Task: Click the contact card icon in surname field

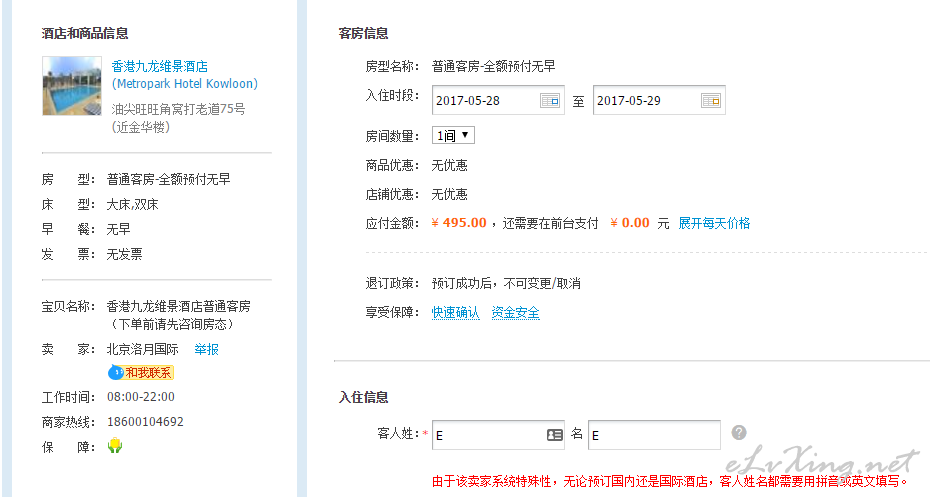Action: click(x=555, y=435)
